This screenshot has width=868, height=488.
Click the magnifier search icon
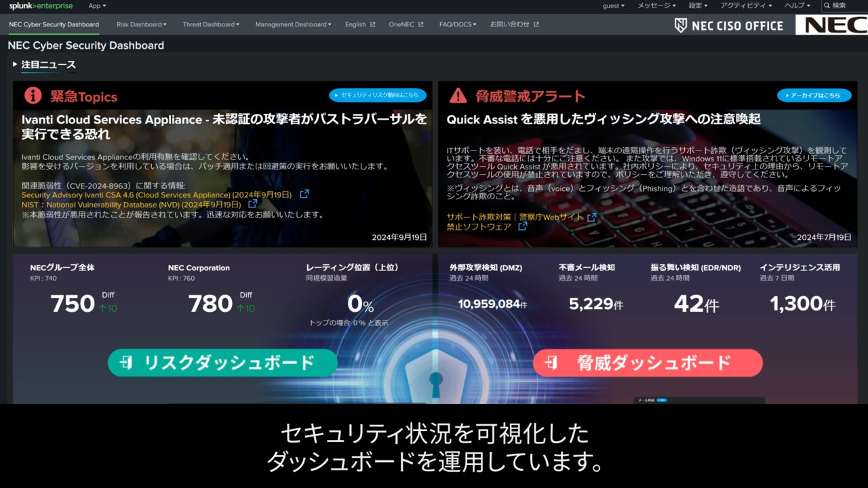[827, 6]
